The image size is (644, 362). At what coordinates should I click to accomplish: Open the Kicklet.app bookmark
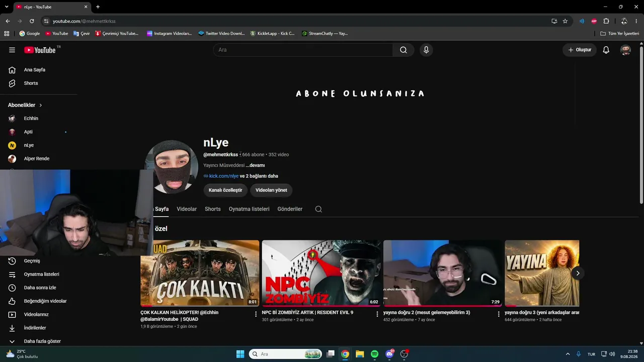point(272,34)
